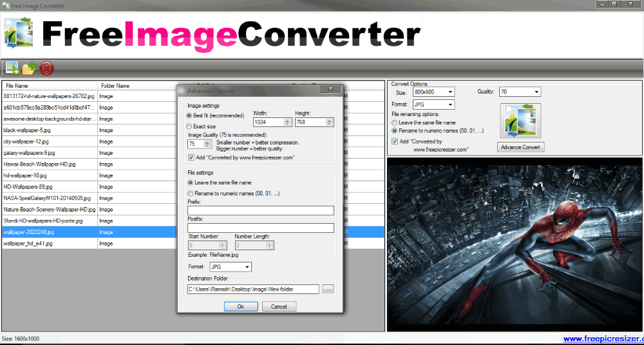The image size is (644, 345).
Task: Open the Quality 70 dropdown
Action: [536, 92]
